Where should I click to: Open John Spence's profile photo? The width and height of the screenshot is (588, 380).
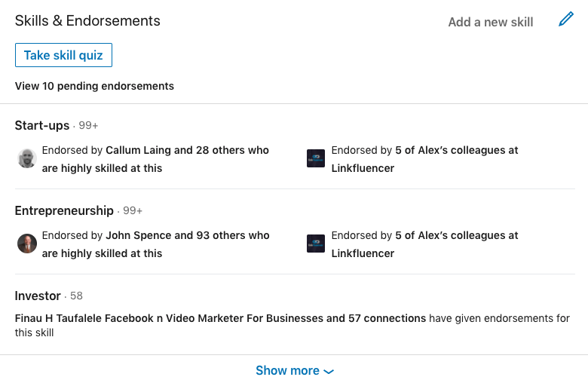pos(27,244)
